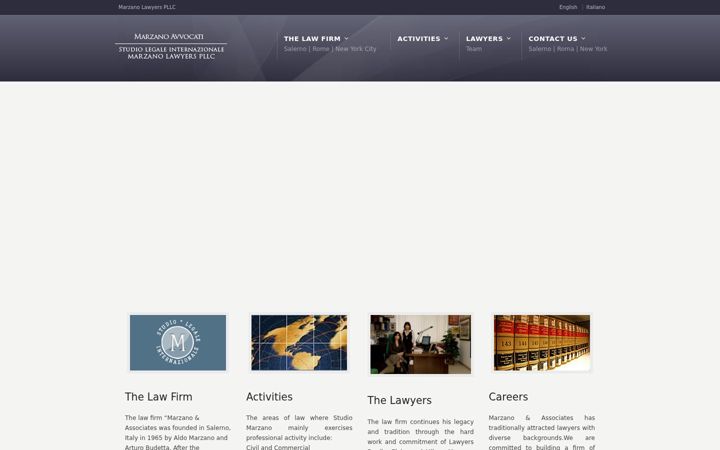Click the Activities heading below the map
The height and width of the screenshot is (450, 720).
pos(269,397)
